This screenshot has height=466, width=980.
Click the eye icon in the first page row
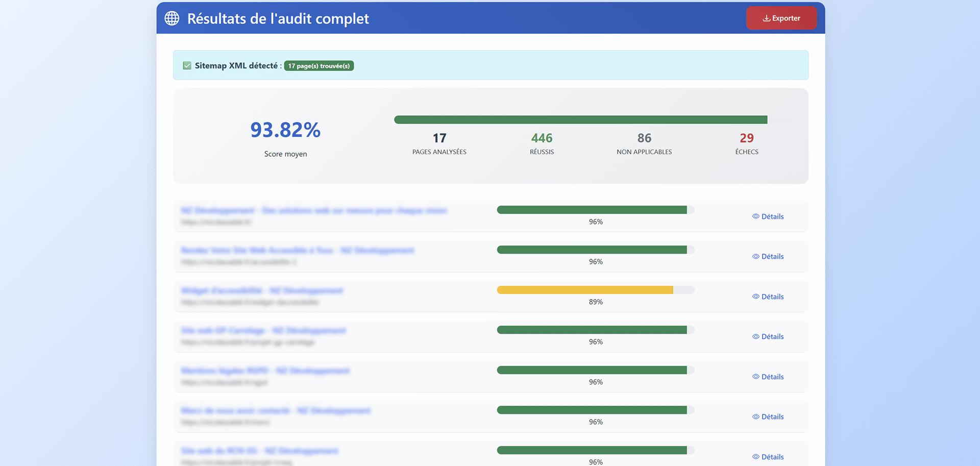point(755,216)
